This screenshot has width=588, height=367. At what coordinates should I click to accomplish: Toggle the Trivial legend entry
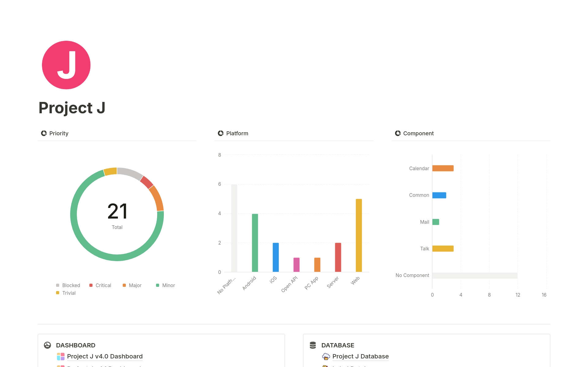69,293
